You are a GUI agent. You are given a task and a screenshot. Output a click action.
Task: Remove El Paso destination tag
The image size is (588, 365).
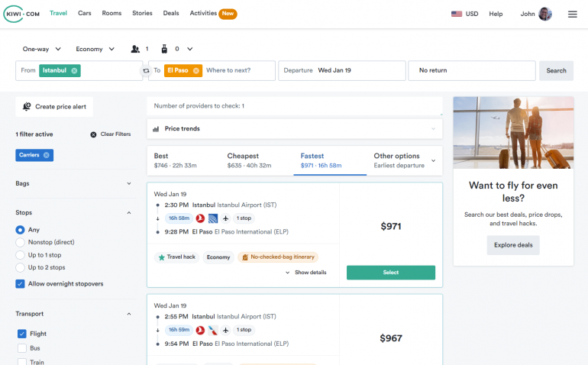(x=195, y=71)
